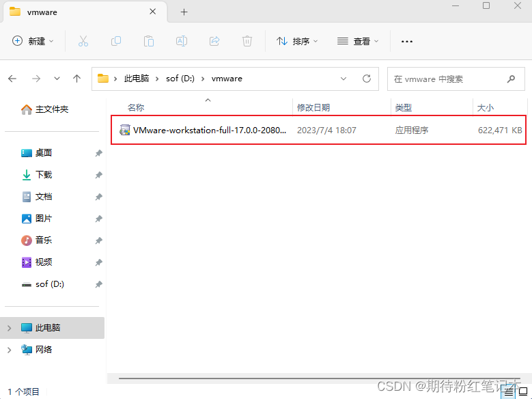Sort by the 大小 column header
The image size is (532, 399).
point(485,108)
